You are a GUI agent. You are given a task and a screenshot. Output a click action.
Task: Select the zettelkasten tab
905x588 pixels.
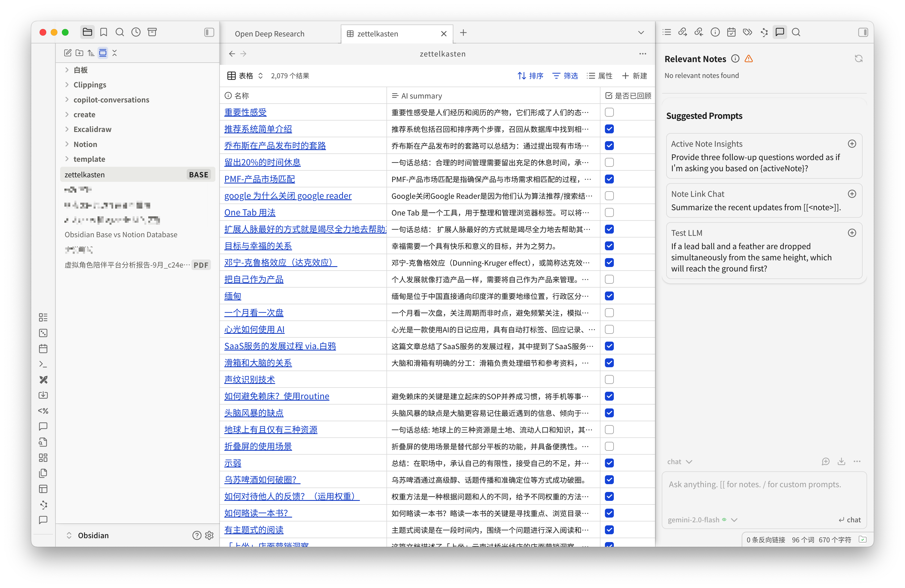pyautogui.click(x=396, y=34)
